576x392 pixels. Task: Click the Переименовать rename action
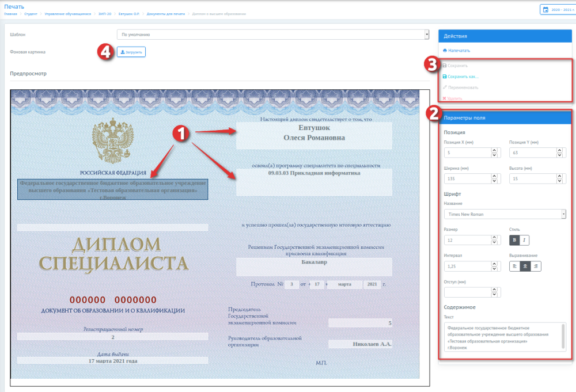pyautogui.click(x=460, y=87)
